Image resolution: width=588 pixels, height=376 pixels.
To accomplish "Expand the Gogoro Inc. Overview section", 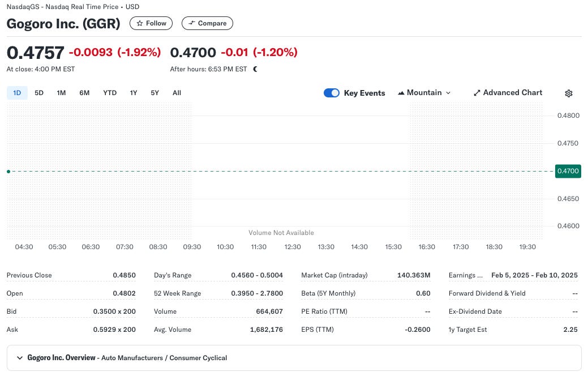I will pos(294,358).
